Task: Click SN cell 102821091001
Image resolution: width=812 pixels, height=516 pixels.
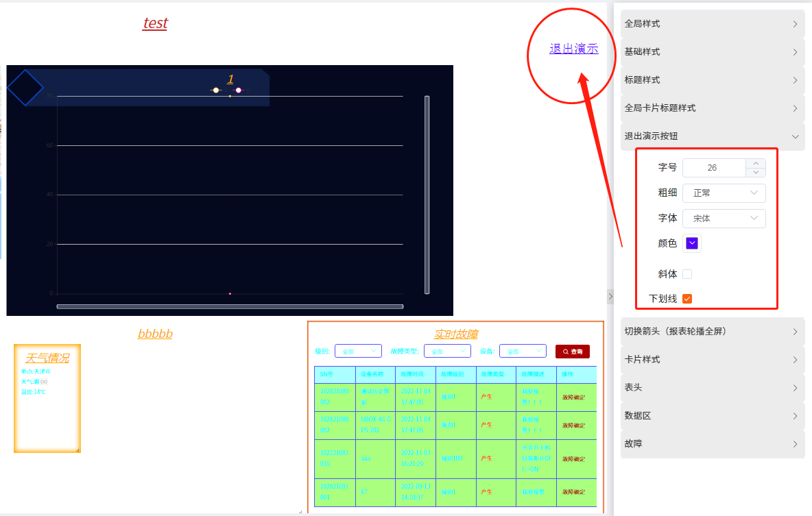Action: point(335,492)
